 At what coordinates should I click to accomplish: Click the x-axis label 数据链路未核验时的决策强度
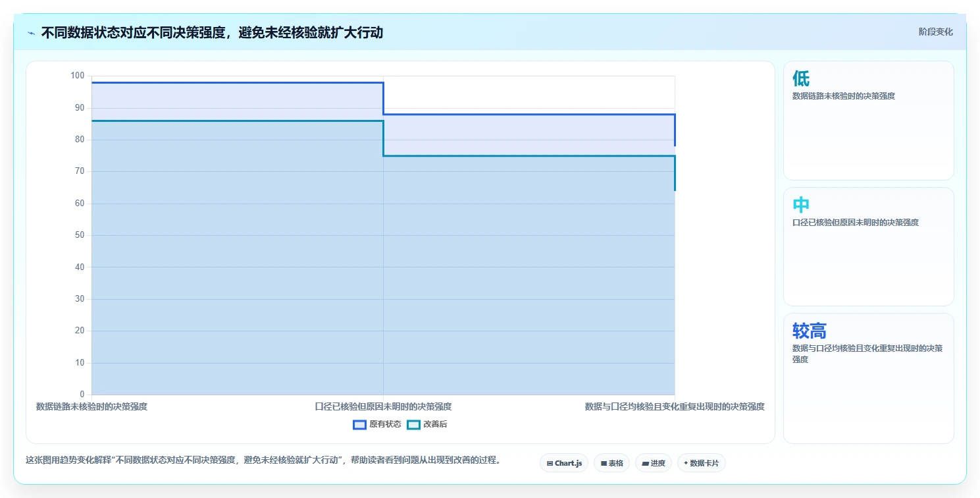click(x=91, y=407)
